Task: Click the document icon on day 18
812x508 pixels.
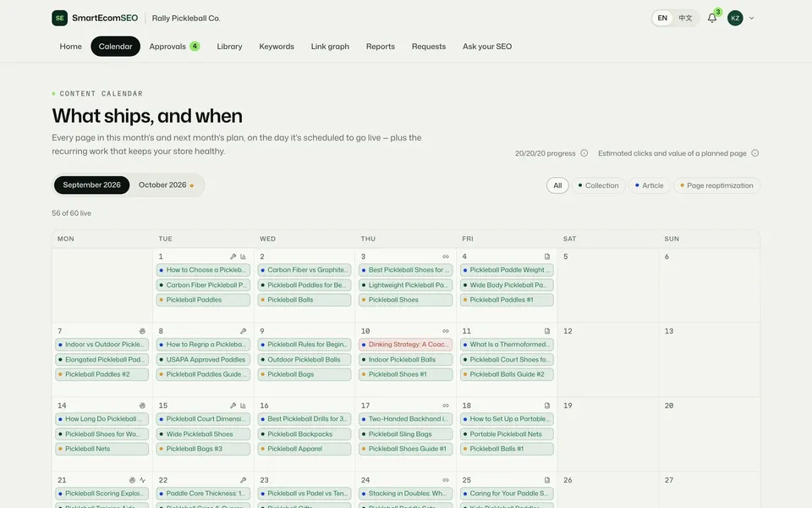Action: click(547, 406)
